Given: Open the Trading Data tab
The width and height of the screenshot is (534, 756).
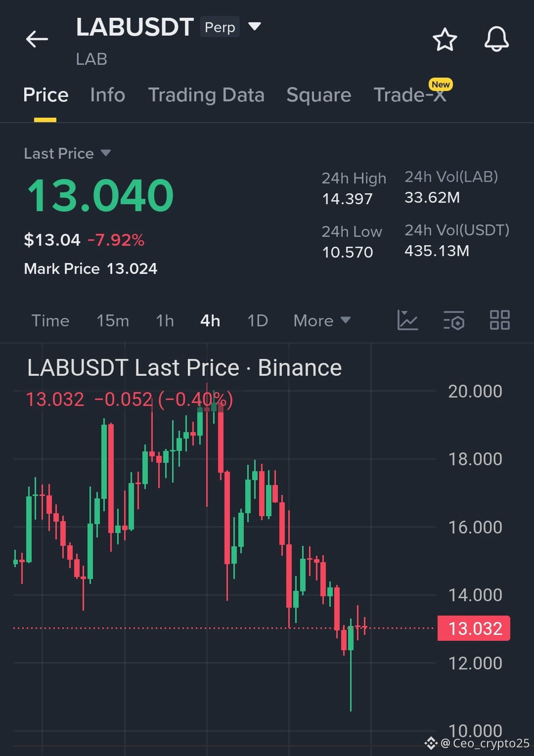Looking at the screenshot, I should click(x=206, y=94).
